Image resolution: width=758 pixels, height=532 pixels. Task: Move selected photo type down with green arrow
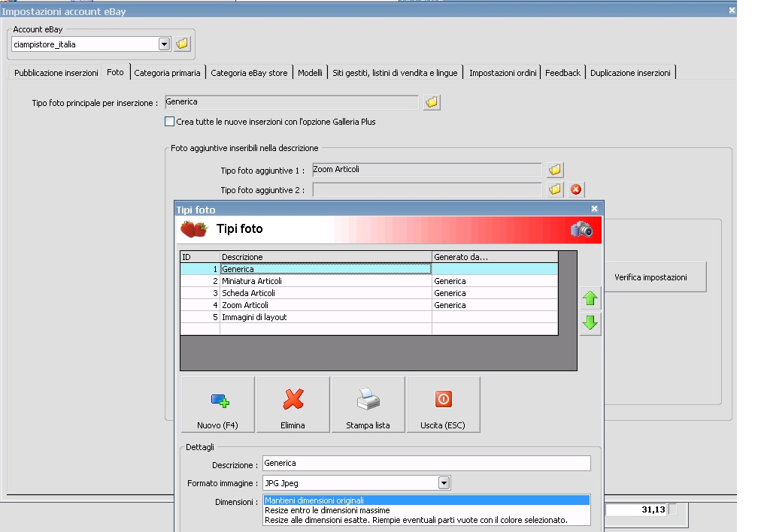(590, 324)
